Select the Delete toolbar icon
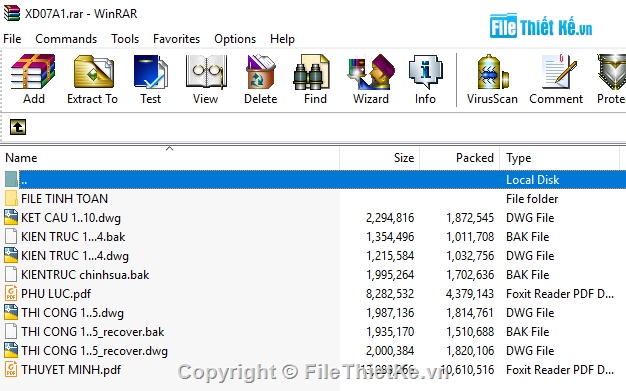This screenshot has height=391, width=626. tap(261, 79)
